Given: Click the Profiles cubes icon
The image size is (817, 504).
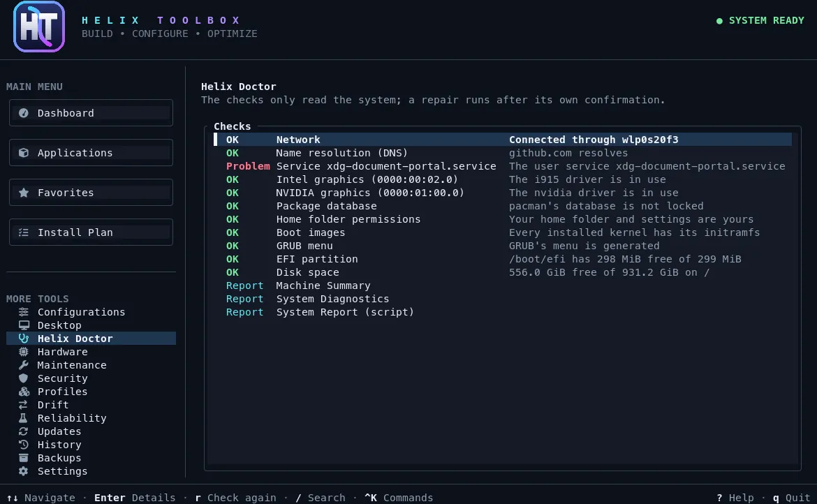Looking at the screenshot, I should (24, 392).
